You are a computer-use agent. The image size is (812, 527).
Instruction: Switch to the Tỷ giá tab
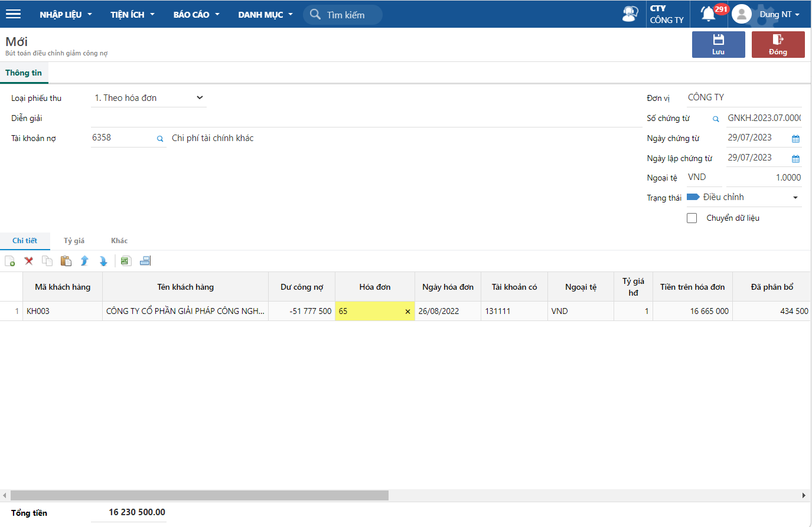click(x=74, y=241)
